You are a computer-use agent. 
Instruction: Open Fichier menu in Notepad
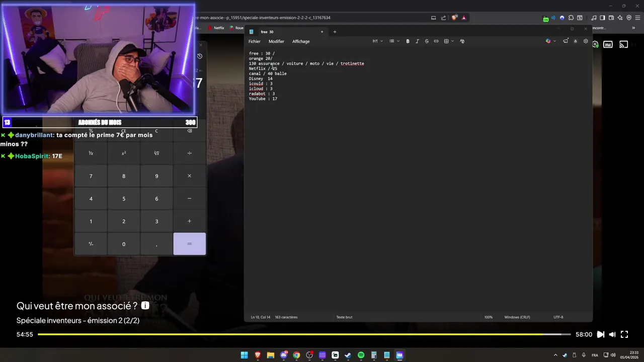pyautogui.click(x=254, y=41)
